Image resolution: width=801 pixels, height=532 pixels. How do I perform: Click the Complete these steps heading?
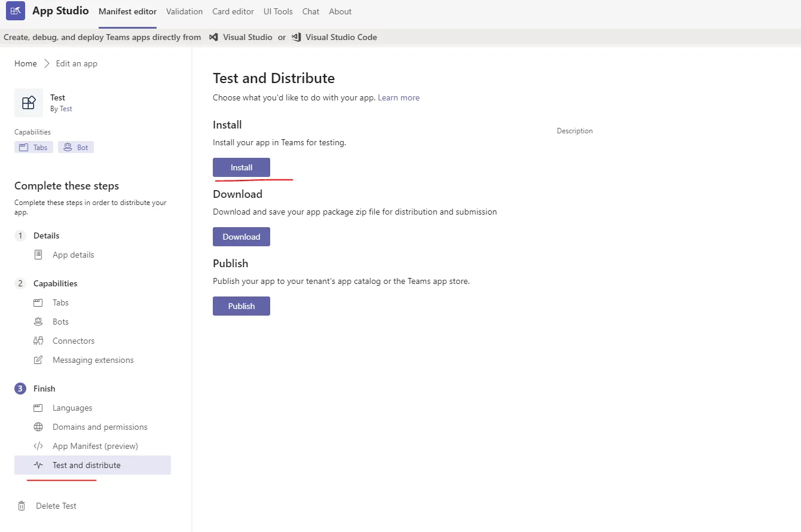67,186
